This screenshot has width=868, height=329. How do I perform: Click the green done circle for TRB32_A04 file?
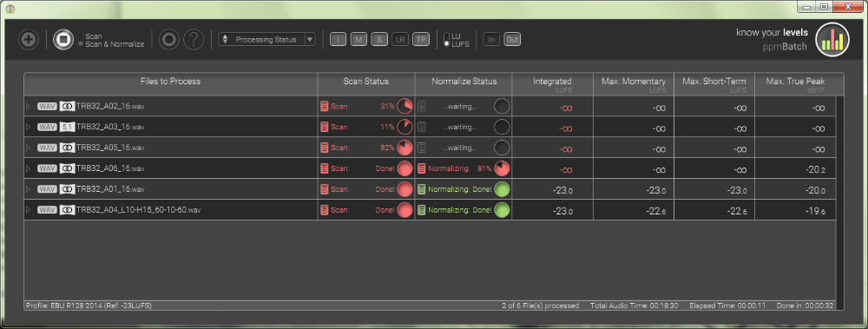502,210
